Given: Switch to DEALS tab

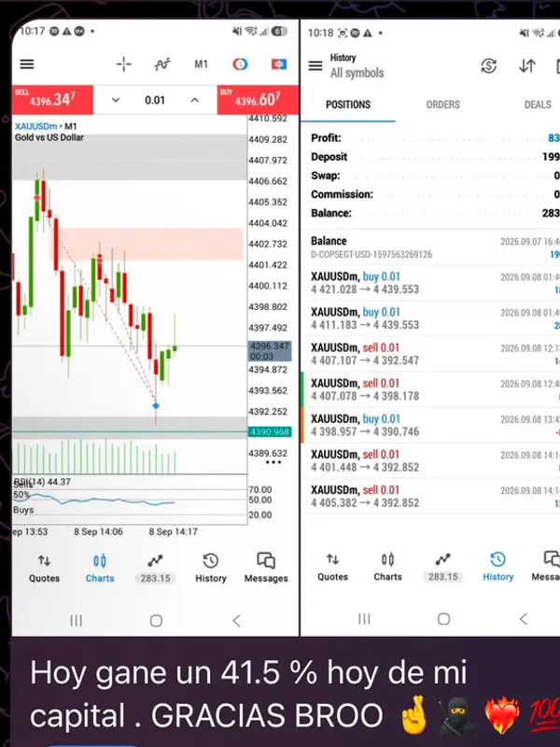Looking at the screenshot, I should tap(538, 105).
